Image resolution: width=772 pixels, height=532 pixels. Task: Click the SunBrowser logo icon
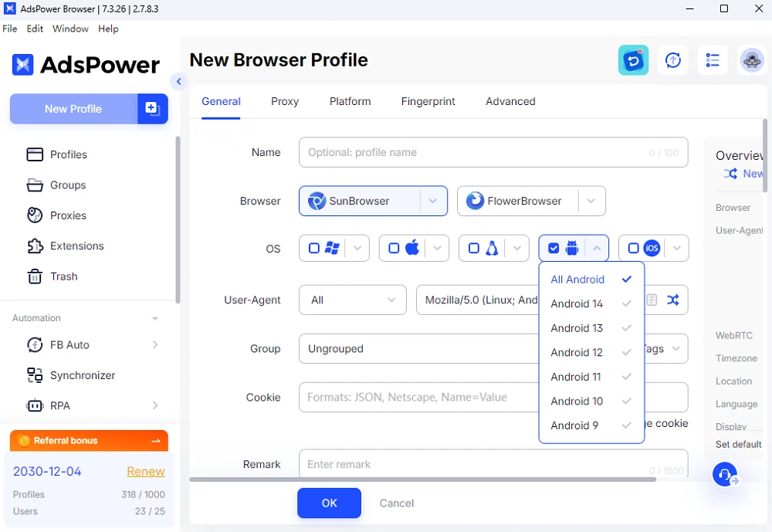tap(317, 201)
